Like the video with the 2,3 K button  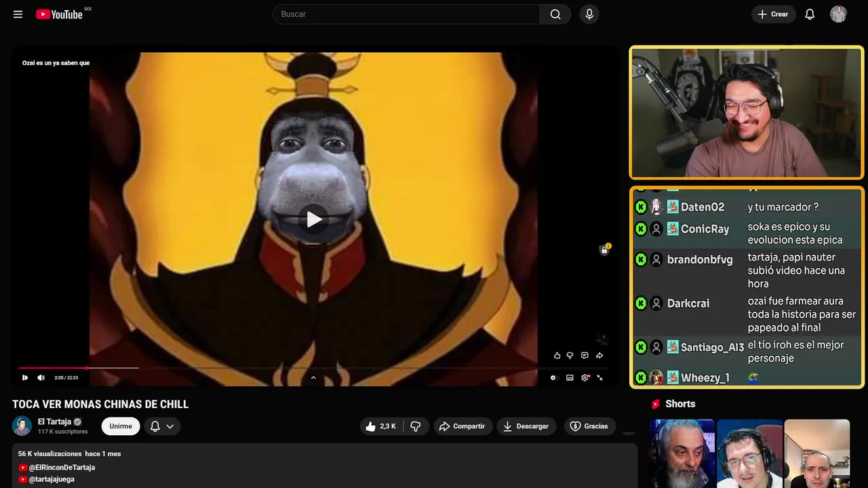(381, 426)
